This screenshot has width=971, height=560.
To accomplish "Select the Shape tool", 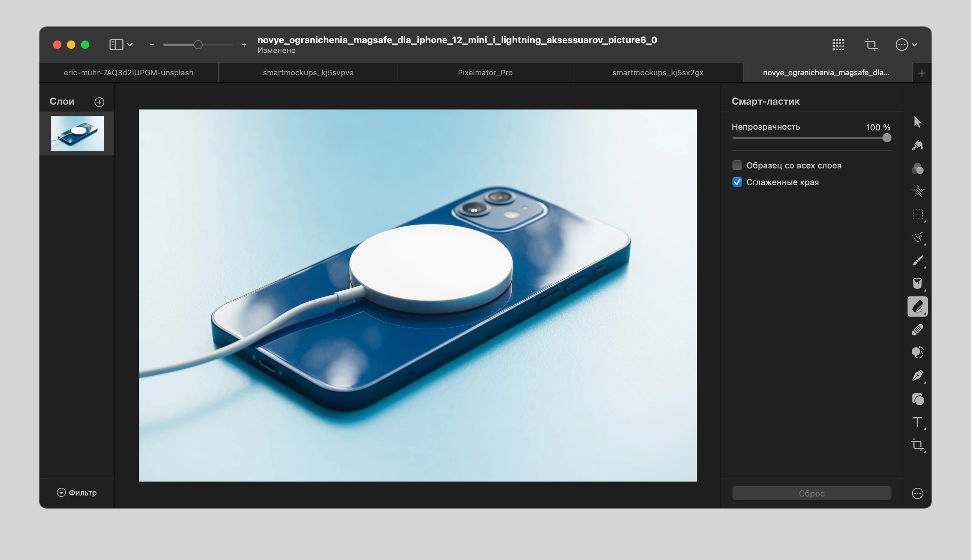I will pyautogui.click(x=918, y=399).
